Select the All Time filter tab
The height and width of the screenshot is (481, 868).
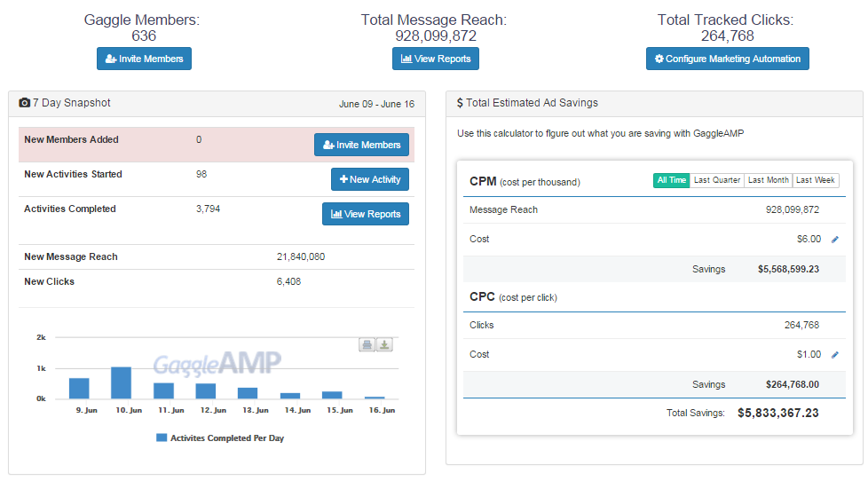672,180
